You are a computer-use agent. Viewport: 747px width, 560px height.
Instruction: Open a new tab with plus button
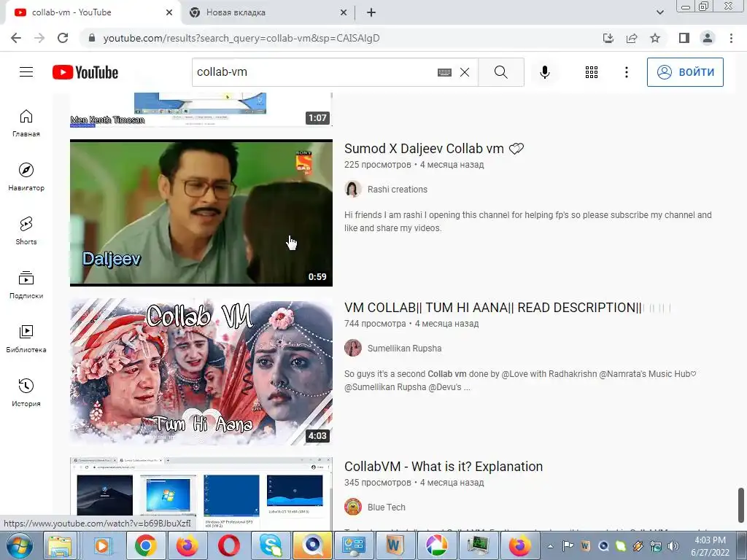tap(371, 12)
